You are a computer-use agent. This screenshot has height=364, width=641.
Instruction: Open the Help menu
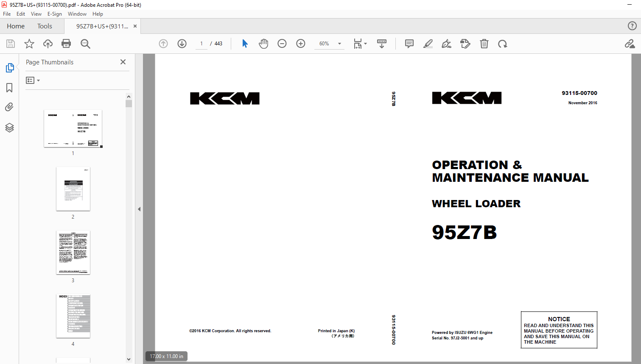pos(98,14)
